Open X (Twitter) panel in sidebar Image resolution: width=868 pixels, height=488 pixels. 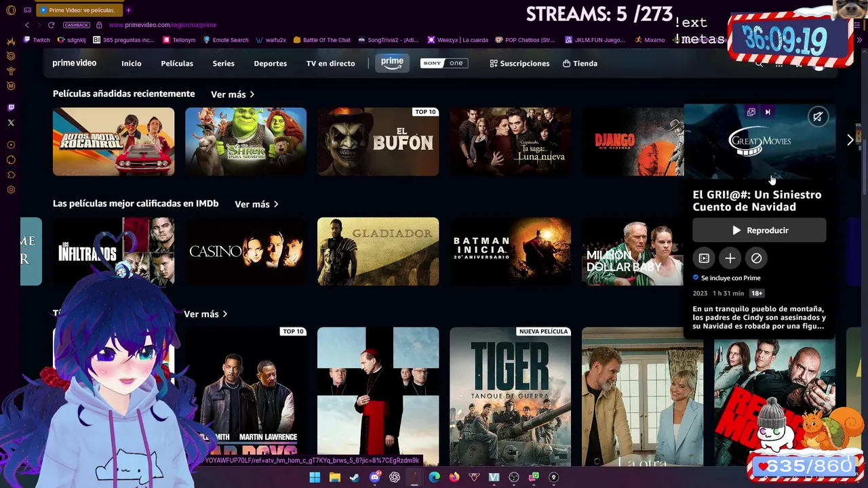coord(11,123)
